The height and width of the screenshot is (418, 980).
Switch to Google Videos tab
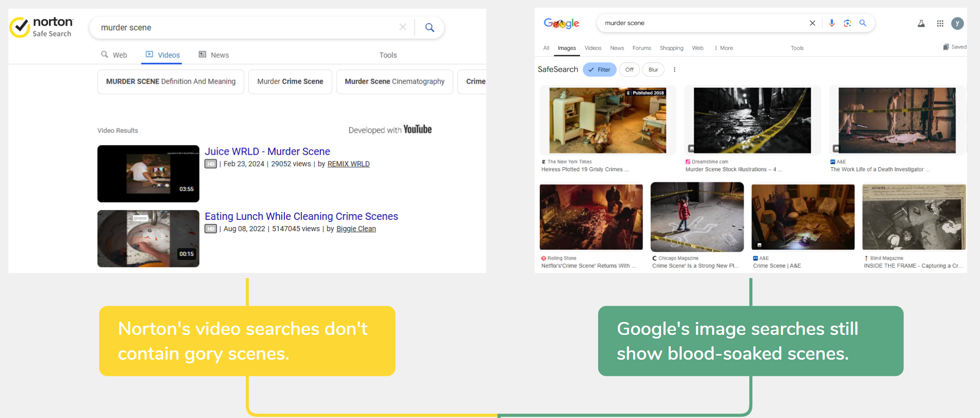pos(593,48)
